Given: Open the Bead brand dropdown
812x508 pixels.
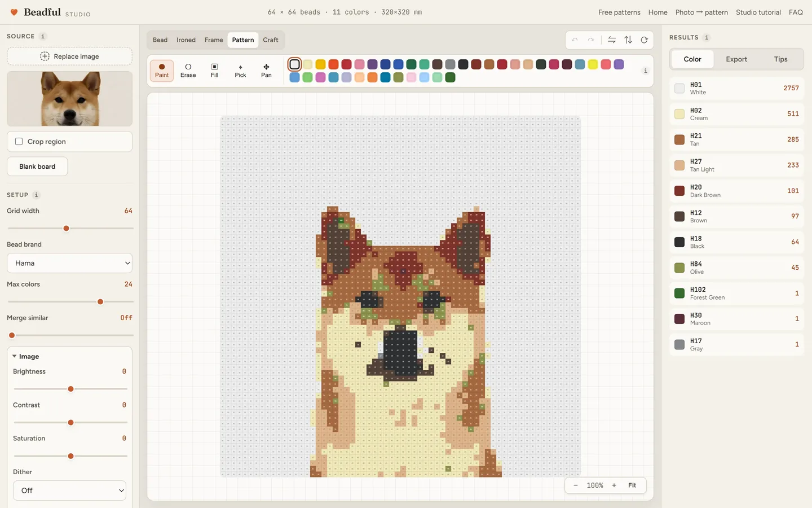Looking at the screenshot, I should (x=70, y=263).
